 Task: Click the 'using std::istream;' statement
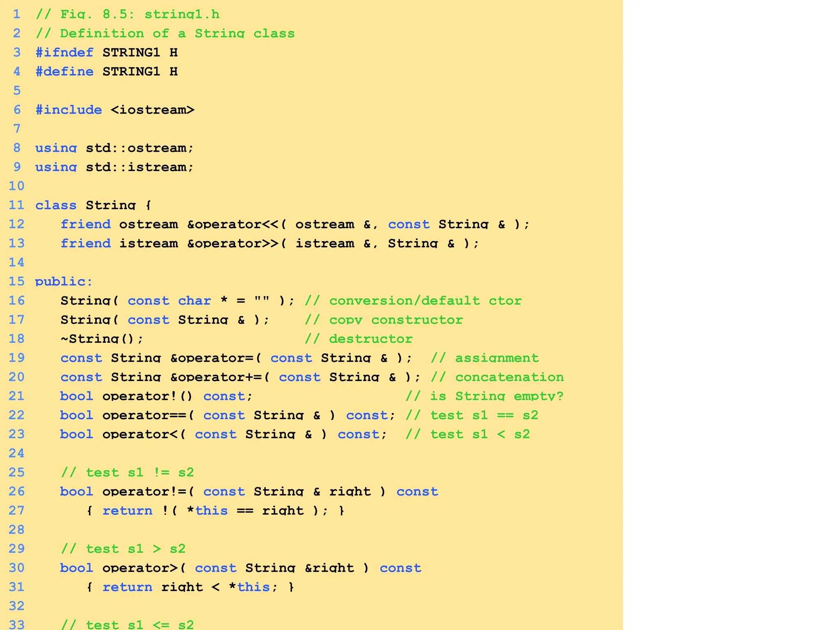(x=114, y=167)
